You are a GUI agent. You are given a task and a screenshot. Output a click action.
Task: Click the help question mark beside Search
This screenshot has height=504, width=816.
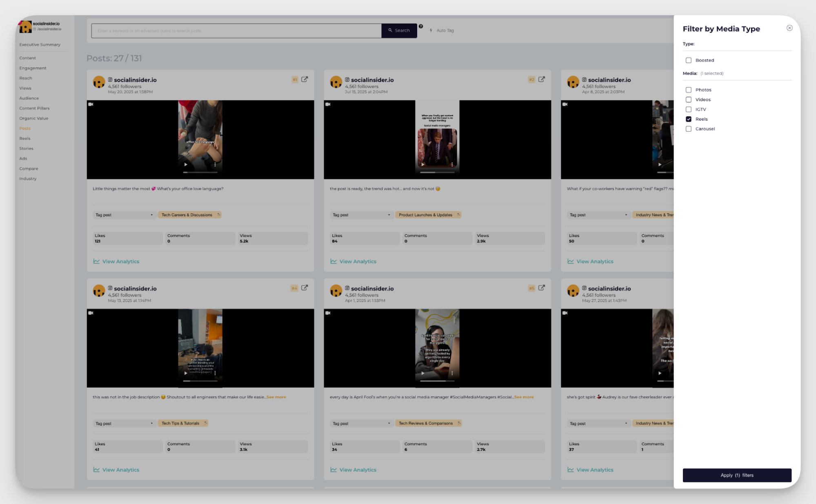(x=421, y=27)
